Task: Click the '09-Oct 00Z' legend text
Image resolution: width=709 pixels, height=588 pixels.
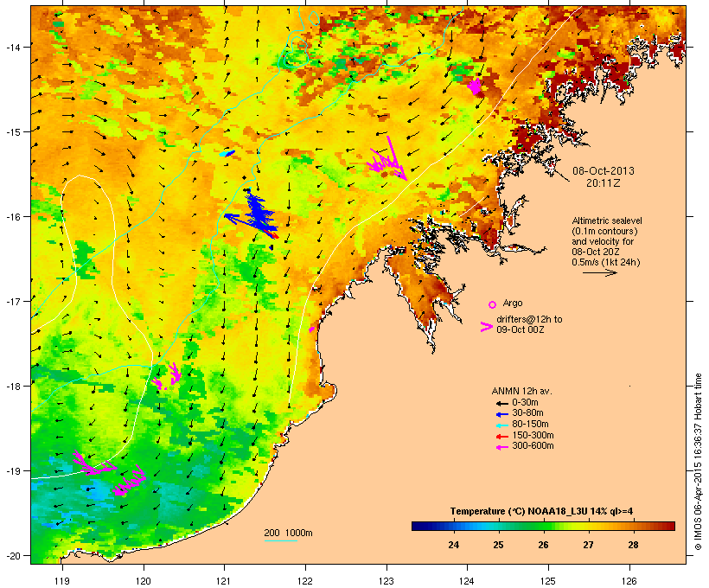Action: (520, 329)
